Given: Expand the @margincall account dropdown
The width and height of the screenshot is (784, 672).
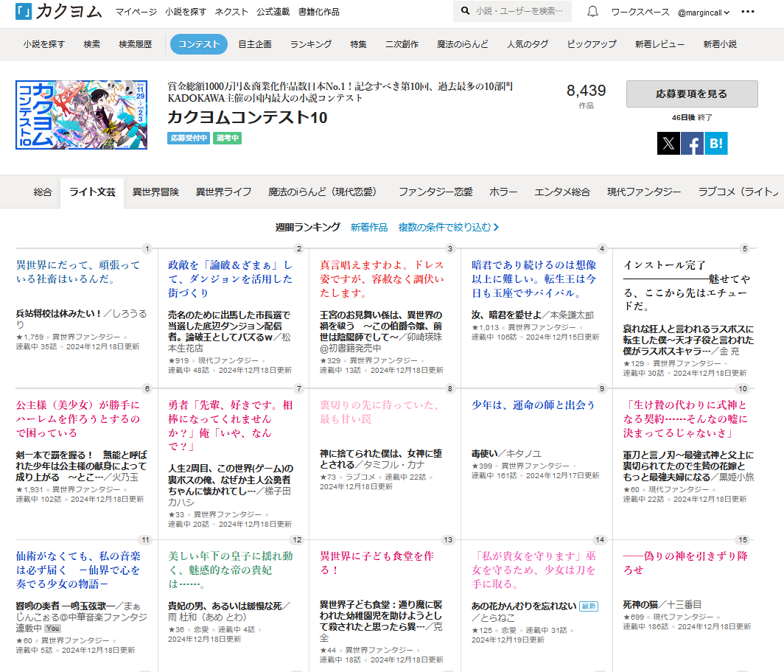Looking at the screenshot, I should tap(703, 13).
